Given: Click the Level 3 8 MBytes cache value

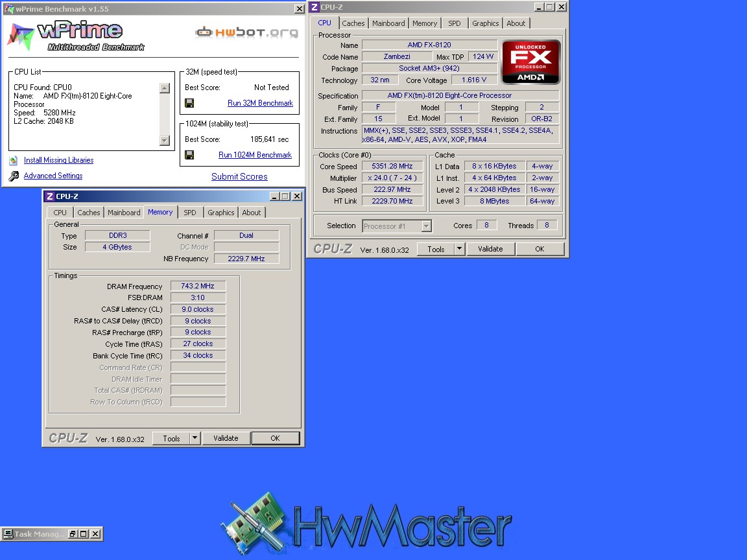Looking at the screenshot, I should (x=495, y=201).
